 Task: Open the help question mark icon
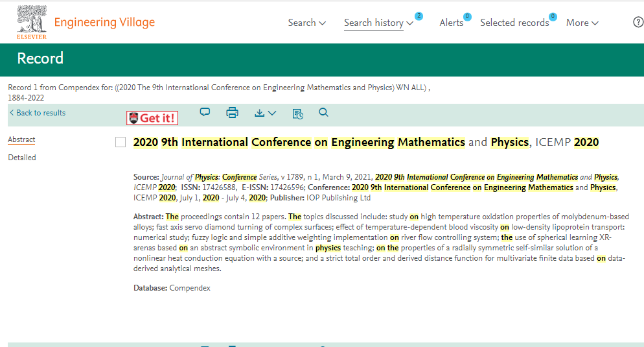[x=638, y=22]
